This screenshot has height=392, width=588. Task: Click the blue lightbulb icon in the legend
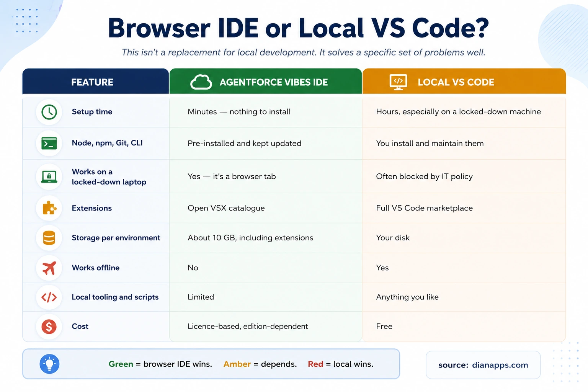coord(49,364)
